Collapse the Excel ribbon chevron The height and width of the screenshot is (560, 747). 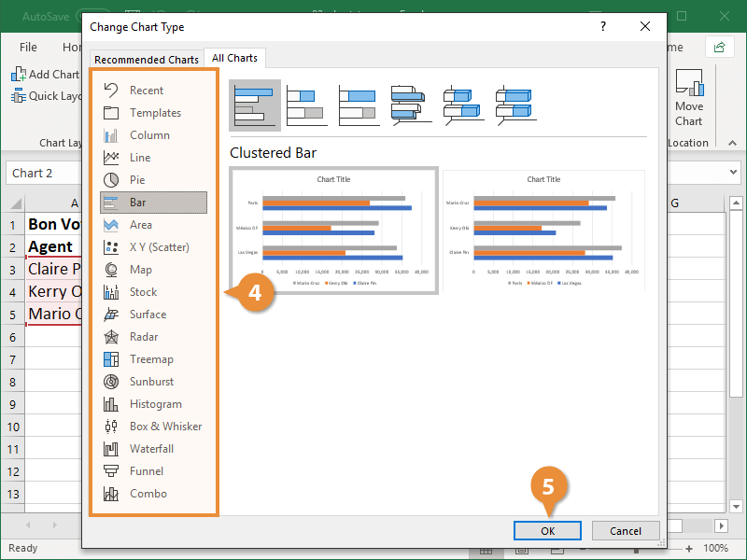(732, 143)
